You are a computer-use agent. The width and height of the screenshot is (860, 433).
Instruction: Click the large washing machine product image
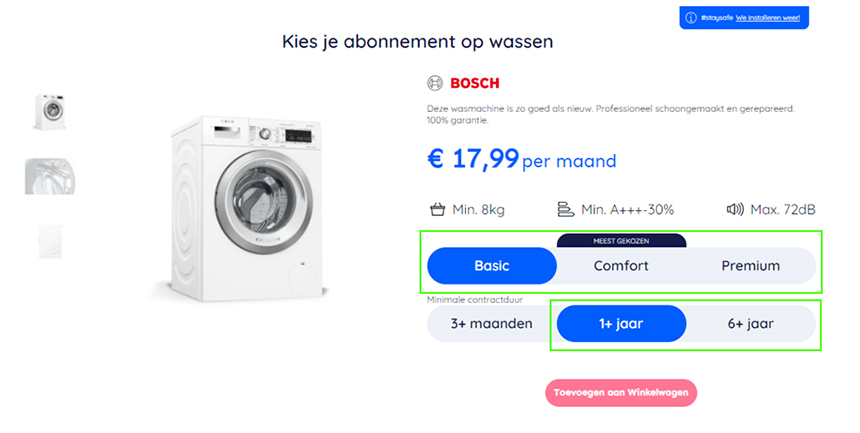pyautogui.click(x=247, y=206)
